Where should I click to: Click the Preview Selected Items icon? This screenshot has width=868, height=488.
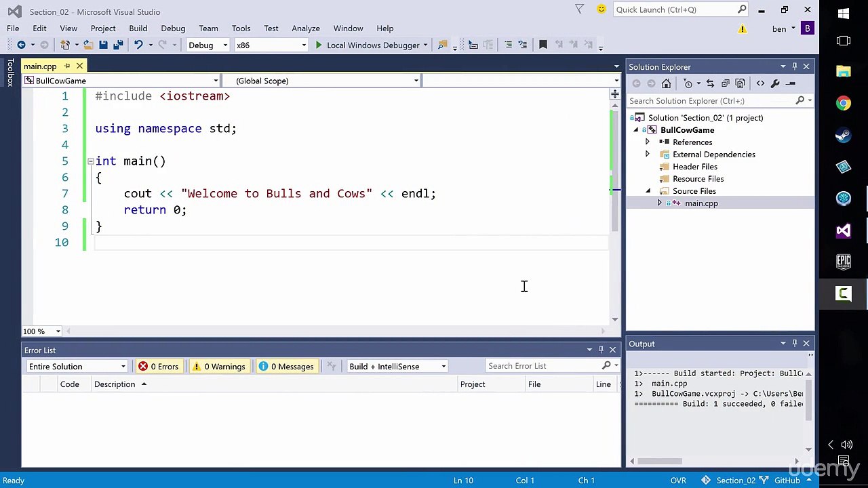791,83
